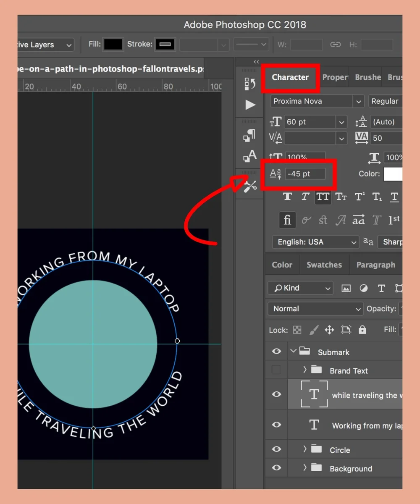Screen dimensions: 420x504
Task: Click the Actions panel play icon
Action: pos(250,105)
